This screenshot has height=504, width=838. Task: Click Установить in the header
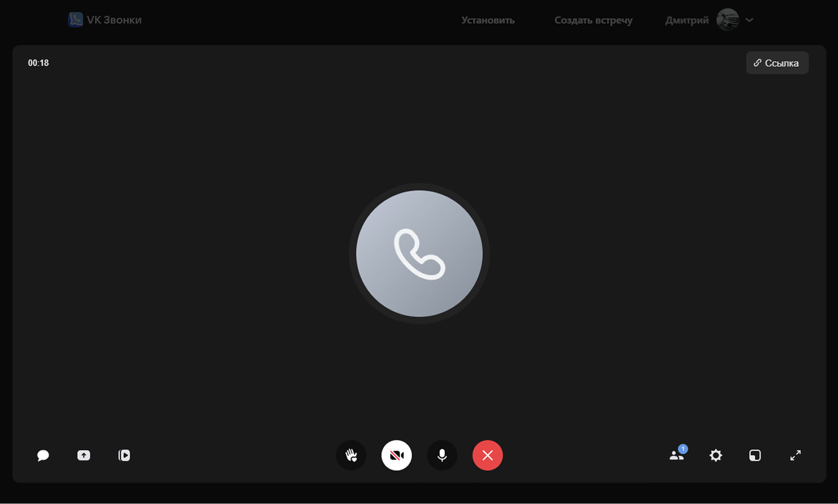[488, 20]
